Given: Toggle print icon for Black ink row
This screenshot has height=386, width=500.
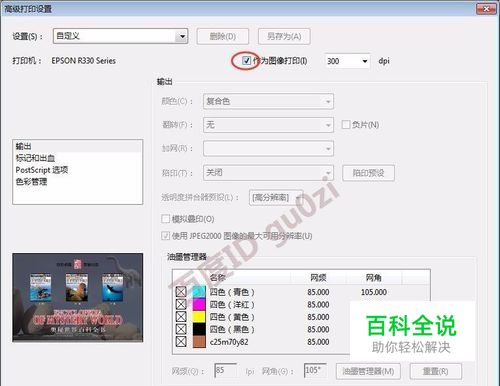Looking at the screenshot, I should click(x=181, y=329).
